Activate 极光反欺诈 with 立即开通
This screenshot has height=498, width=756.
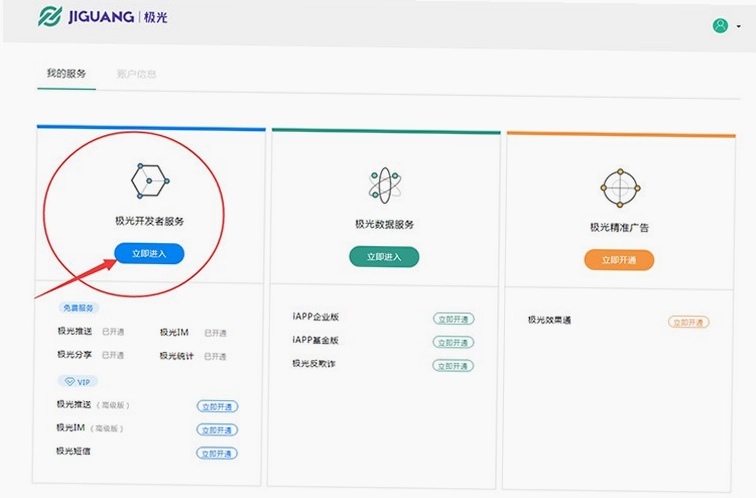(453, 366)
